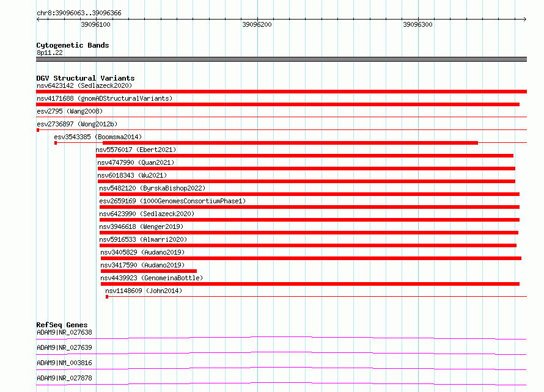Open nsv4439923 (GenomeinaBottle) label
The width and height of the screenshot is (544, 392).
[x=152, y=278]
